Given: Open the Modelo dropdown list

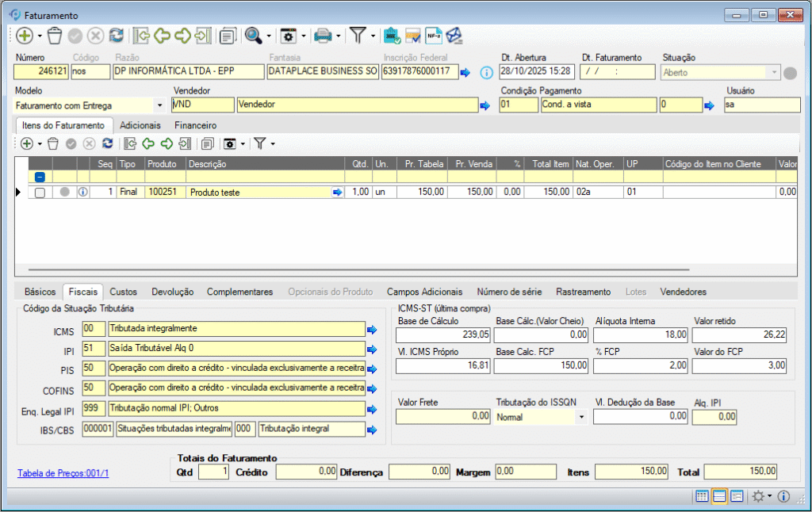Looking at the screenshot, I should (x=159, y=105).
